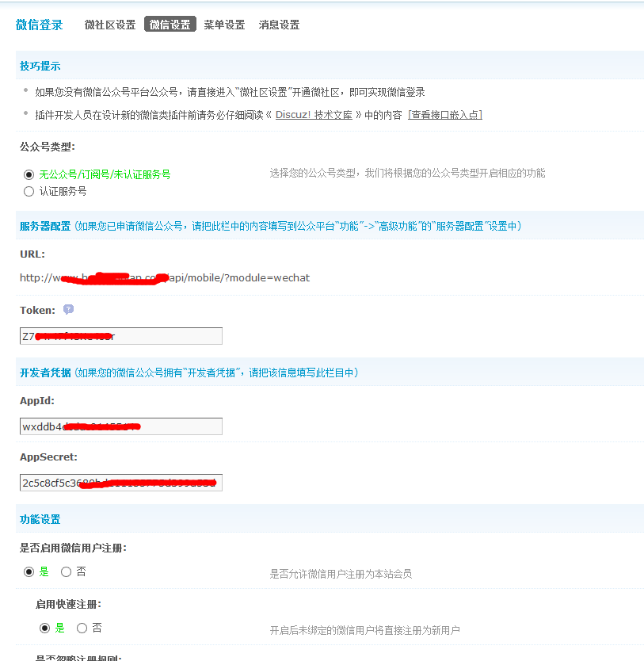Select the 微信设置 tab
Image resolution: width=644 pixels, height=661 pixels.
click(x=170, y=25)
